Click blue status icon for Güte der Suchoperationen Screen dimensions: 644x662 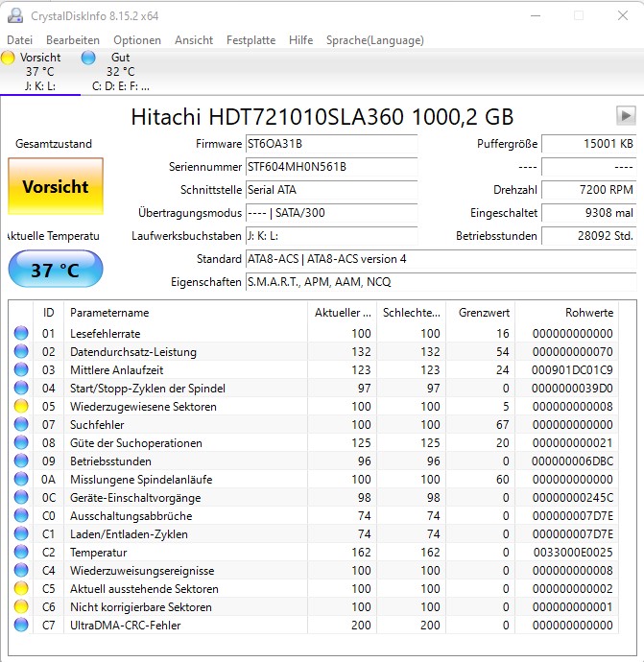tap(21, 442)
